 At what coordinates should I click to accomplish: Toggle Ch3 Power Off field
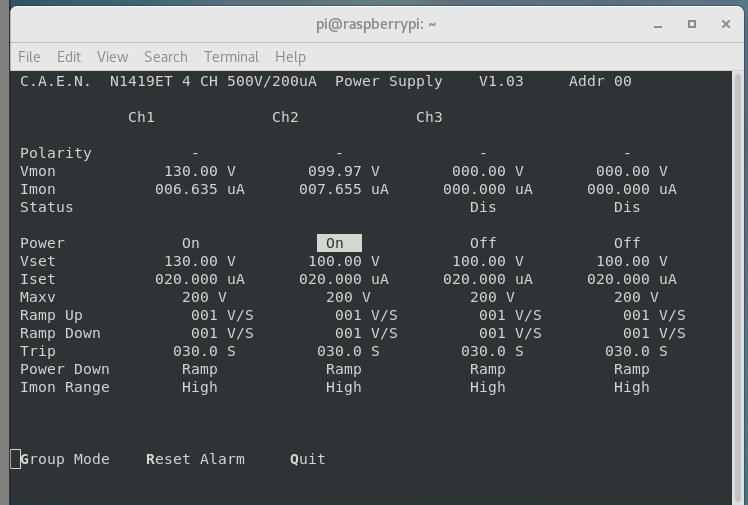pos(483,243)
